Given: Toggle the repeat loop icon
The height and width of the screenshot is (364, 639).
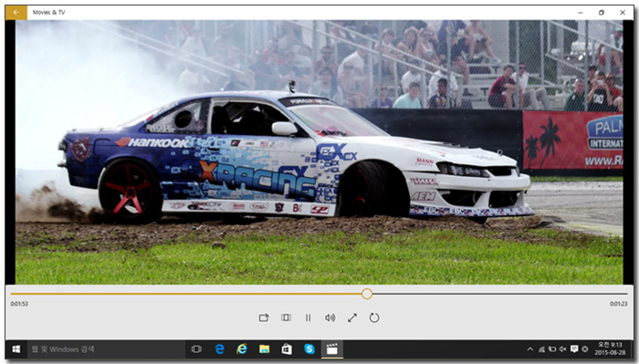Looking at the screenshot, I should pyautogui.click(x=374, y=317).
